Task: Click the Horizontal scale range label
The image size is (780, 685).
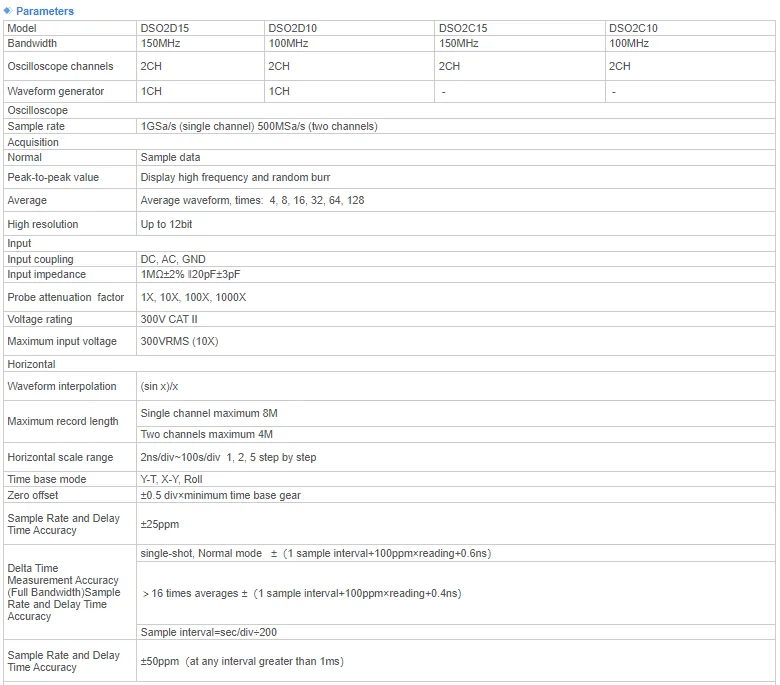Action: [60, 457]
